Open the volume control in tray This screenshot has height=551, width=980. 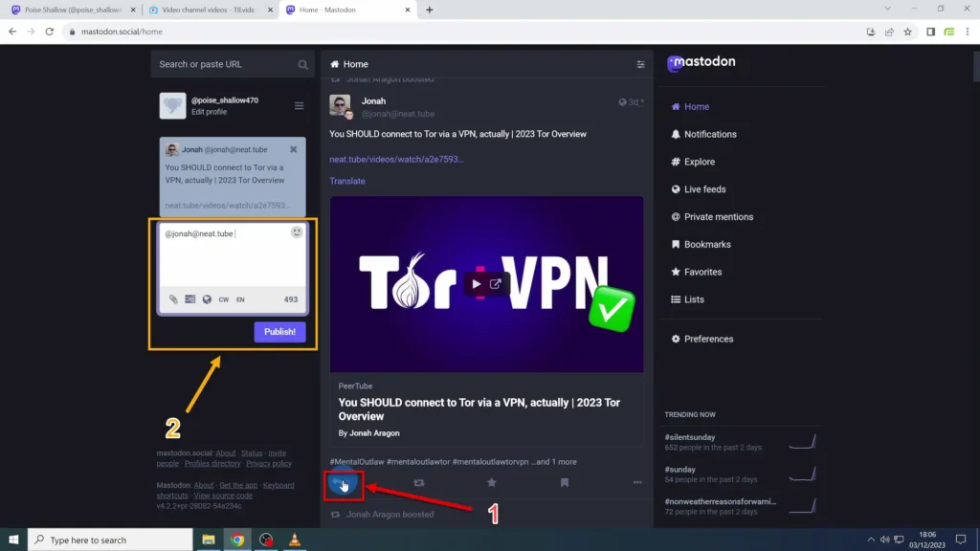click(x=884, y=540)
